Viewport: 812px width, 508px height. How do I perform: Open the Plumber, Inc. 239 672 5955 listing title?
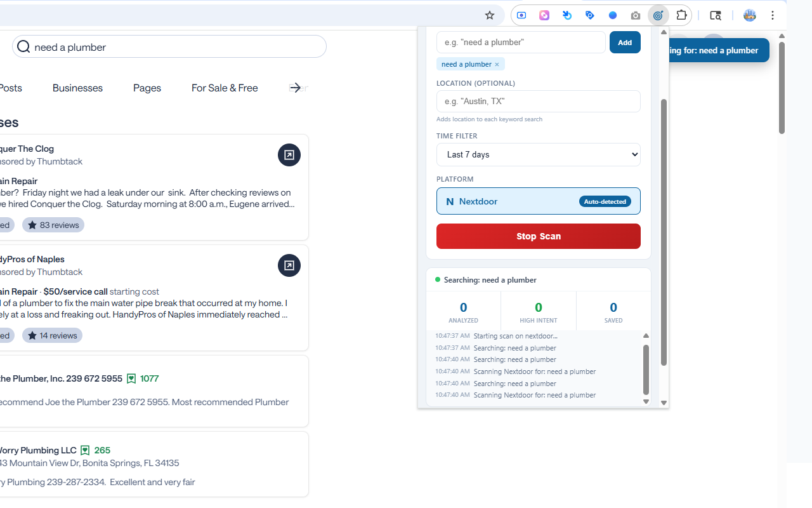[x=61, y=378]
